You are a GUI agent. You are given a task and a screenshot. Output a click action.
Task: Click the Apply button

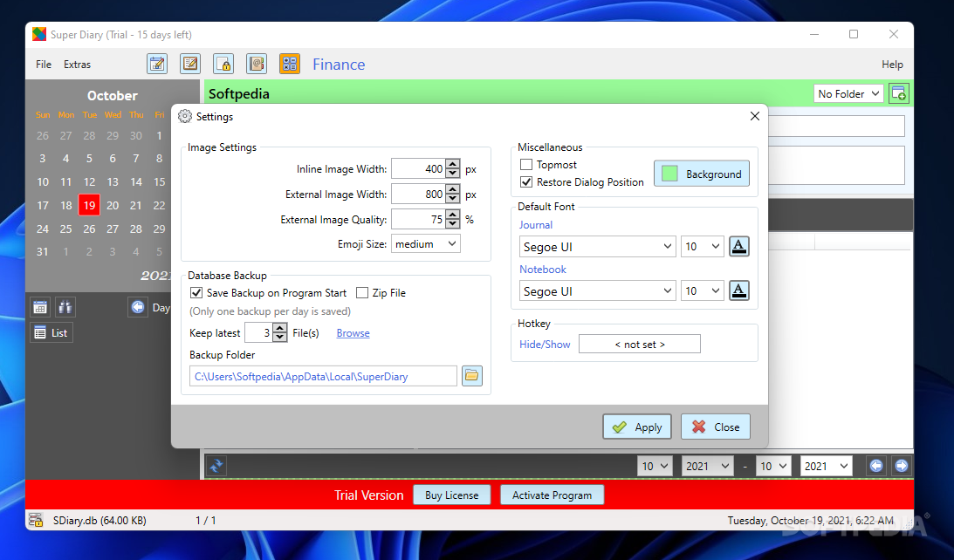(637, 427)
